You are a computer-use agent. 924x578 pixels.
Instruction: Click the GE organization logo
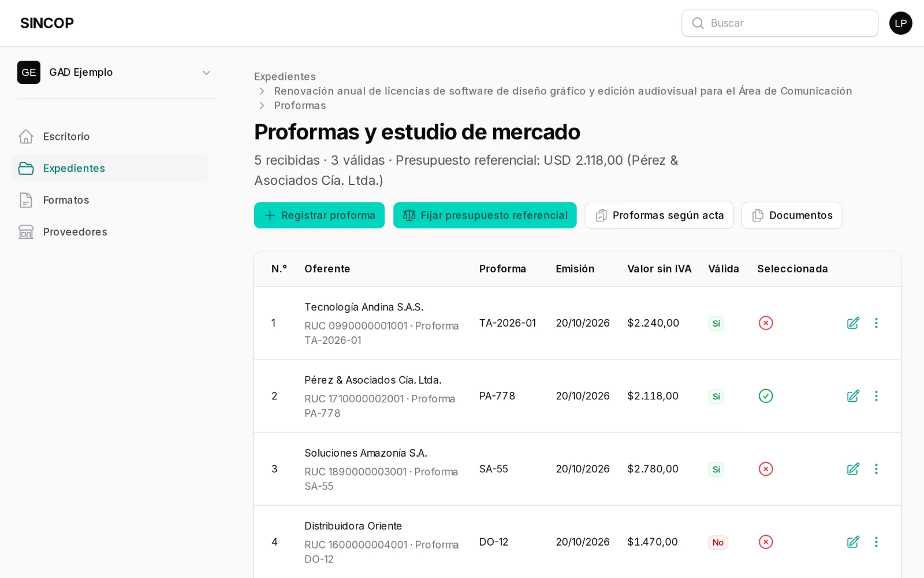click(29, 72)
